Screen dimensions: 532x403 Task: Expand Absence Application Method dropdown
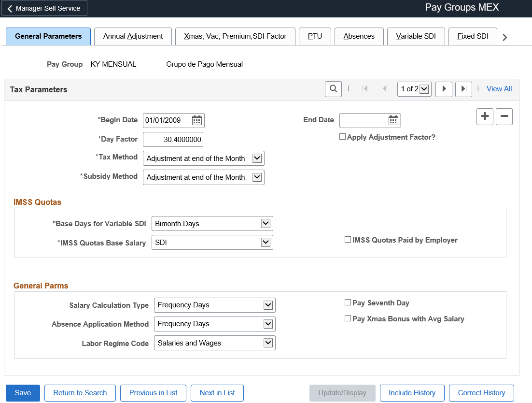click(x=215, y=324)
